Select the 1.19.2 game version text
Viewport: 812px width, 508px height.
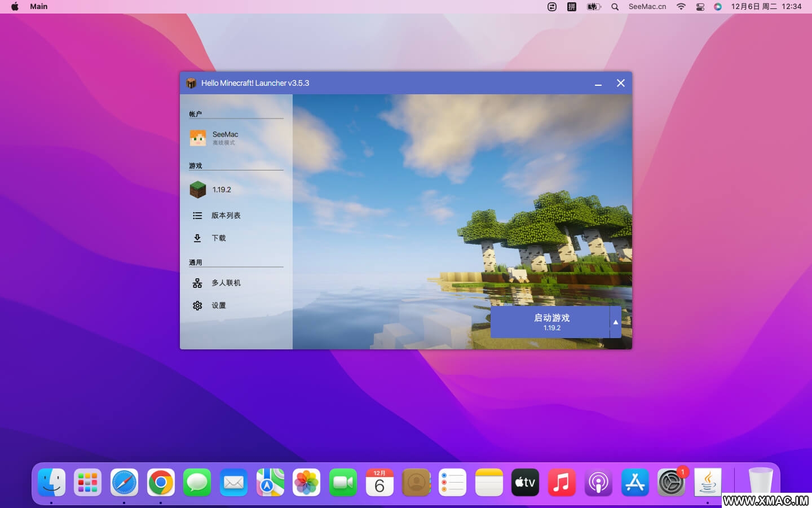[x=222, y=190]
